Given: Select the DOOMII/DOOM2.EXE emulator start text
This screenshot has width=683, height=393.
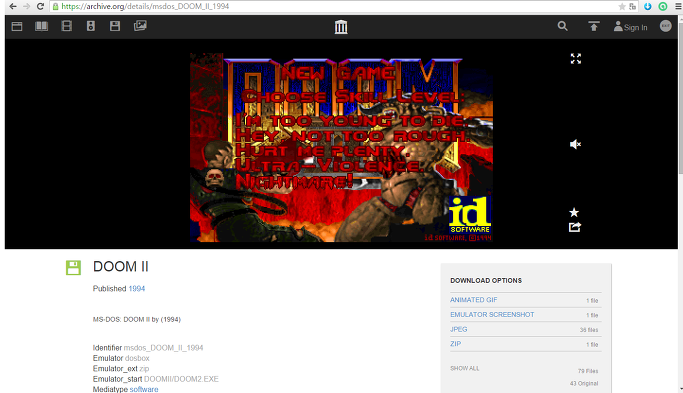Looking at the screenshot, I should (x=181, y=379).
